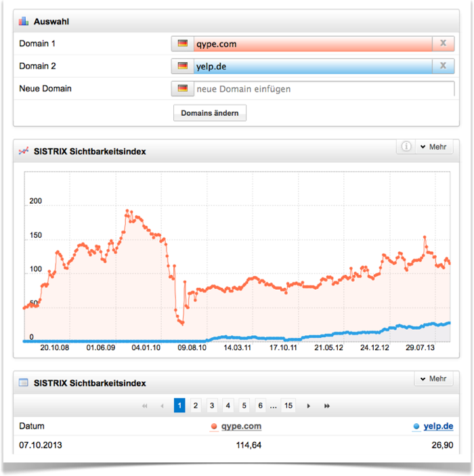
Task: Click the Auswahl bar chart icon
Action: (24, 22)
